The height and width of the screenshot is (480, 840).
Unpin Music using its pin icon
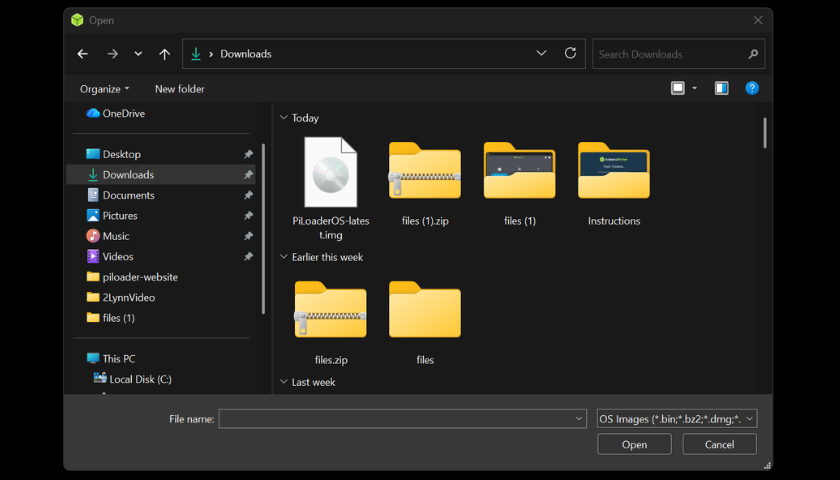[x=248, y=236]
